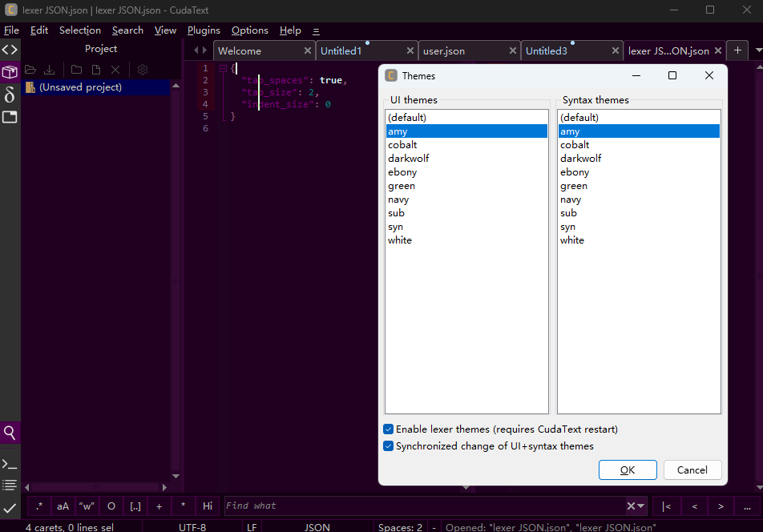Toggle Enable lexer themes checkbox

click(x=388, y=429)
